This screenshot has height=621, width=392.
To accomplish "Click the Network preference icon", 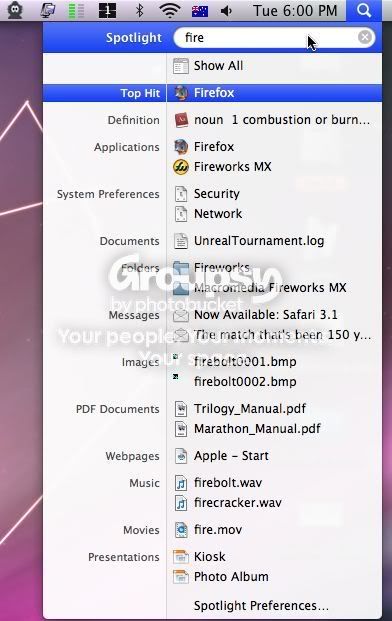I will point(181,214).
